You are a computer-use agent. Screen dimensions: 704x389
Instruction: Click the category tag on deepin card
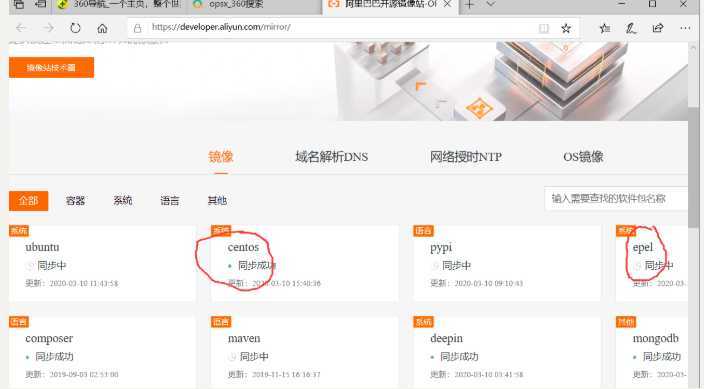(x=423, y=322)
